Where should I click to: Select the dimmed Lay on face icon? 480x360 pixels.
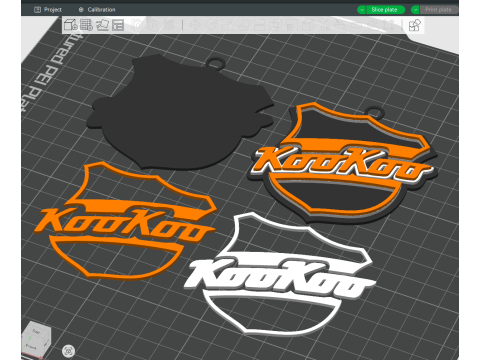tap(243, 25)
